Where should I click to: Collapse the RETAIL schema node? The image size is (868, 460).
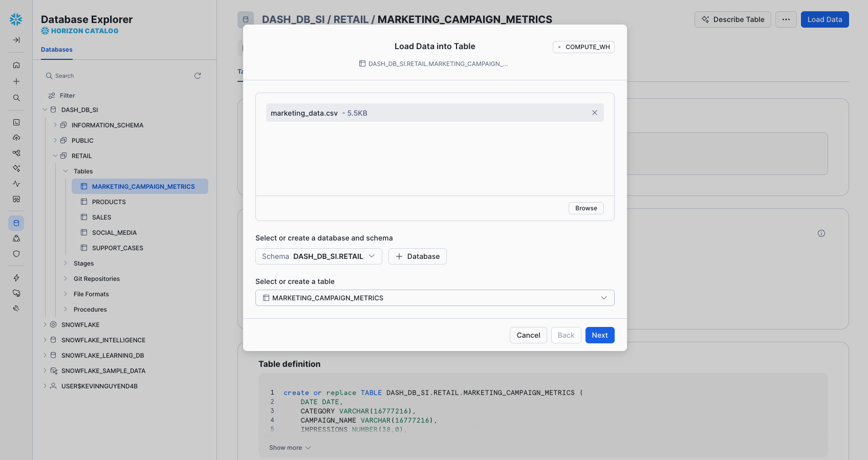coord(55,156)
